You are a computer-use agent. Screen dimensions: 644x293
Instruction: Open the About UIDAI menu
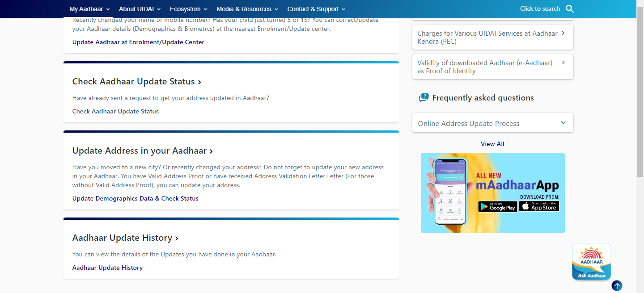(140, 9)
